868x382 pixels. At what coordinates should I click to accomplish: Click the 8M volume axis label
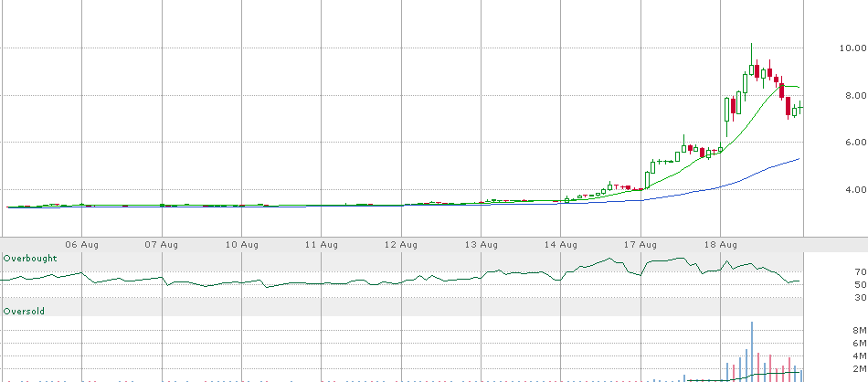(859, 331)
